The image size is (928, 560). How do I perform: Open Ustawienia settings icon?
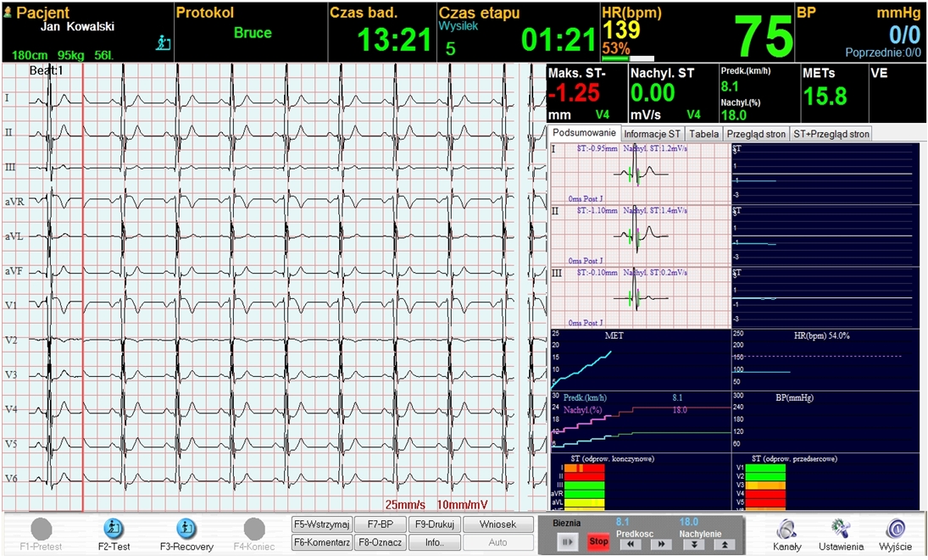click(841, 529)
